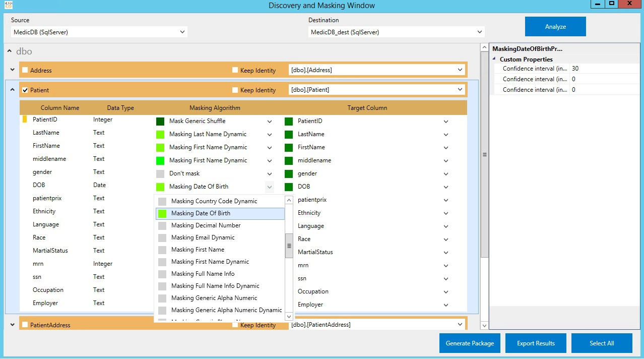Collapse the Custom Properties section
Viewport: 644px width, 359px height.
[494, 59]
